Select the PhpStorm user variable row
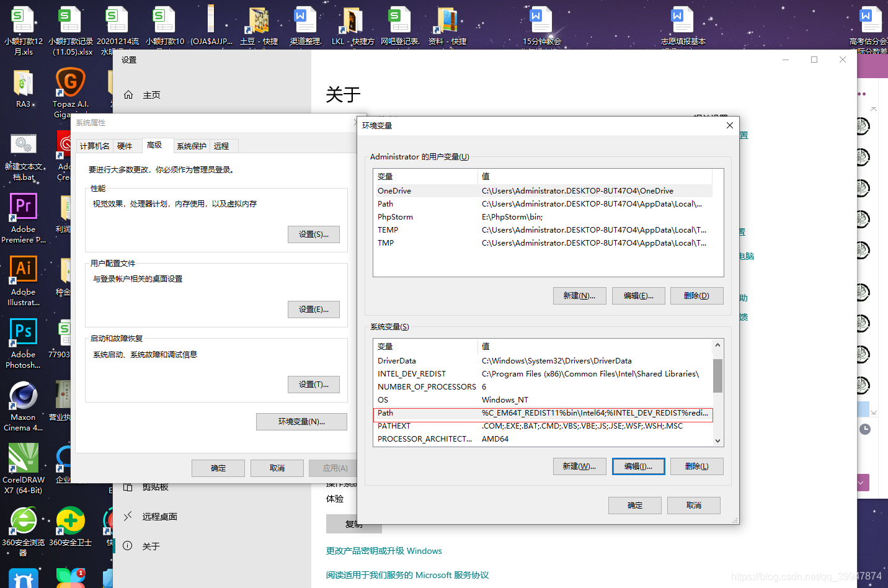 (x=543, y=217)
